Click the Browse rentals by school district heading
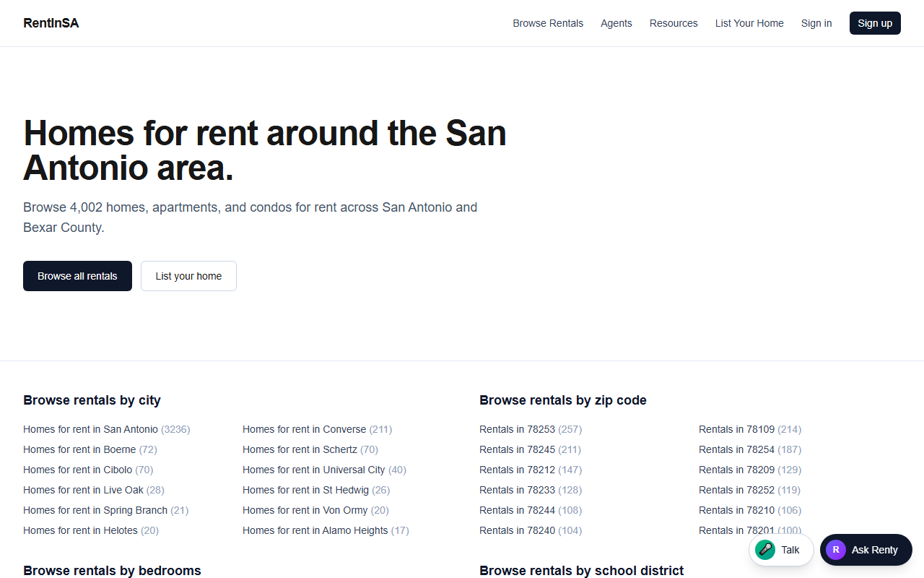This screenshot has height=578, width=924. (581, 571)
